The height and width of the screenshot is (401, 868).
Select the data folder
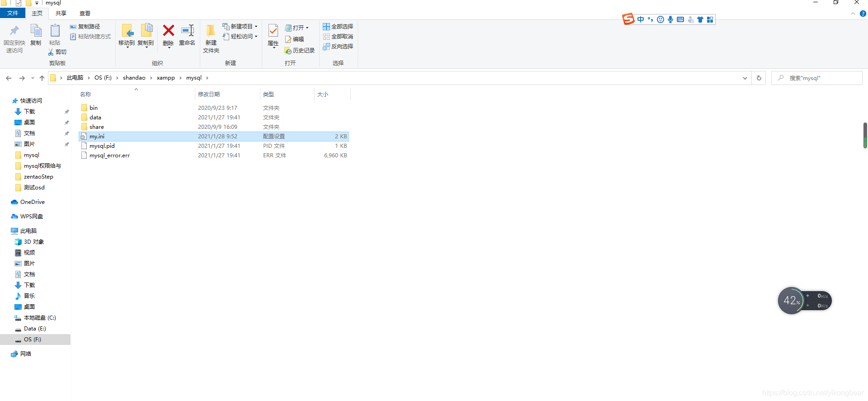tap(213, 117)
